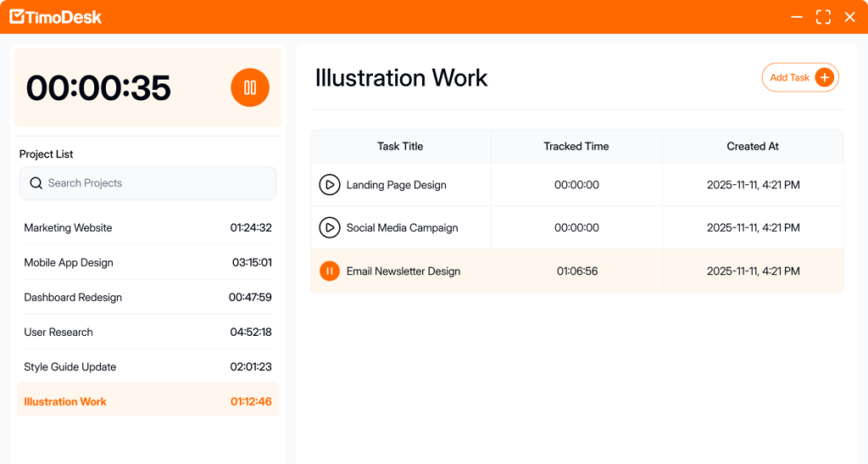Screen dimensions: 868x464
Task: Select the Dashboard Redesign project
Action: (x=147, y=298)
